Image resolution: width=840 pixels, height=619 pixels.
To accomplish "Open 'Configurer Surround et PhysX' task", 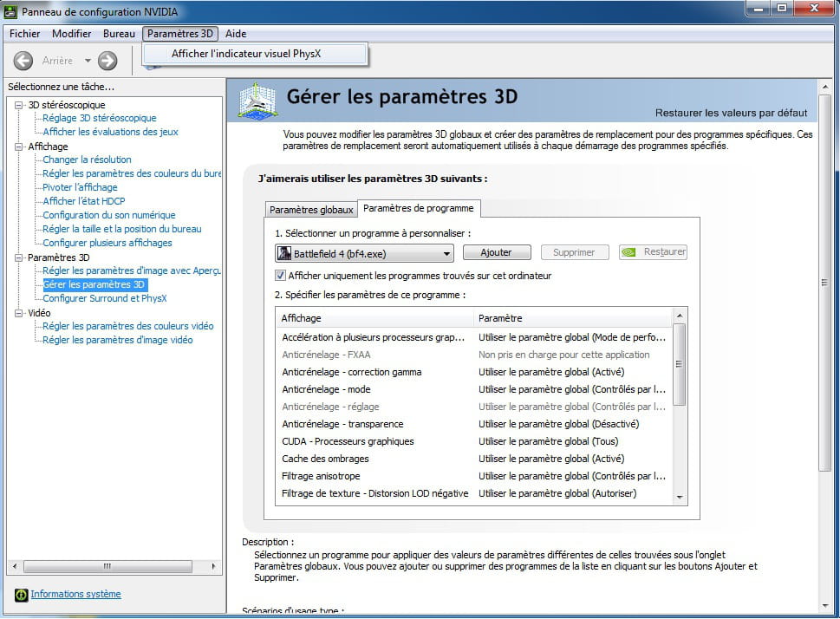I will click(x=105, y=298).
